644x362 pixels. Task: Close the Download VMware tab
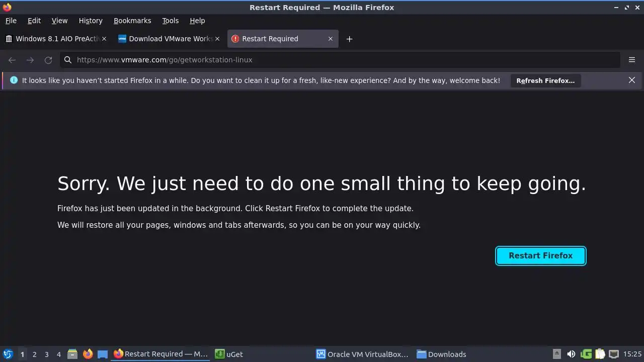pos(217,39)
